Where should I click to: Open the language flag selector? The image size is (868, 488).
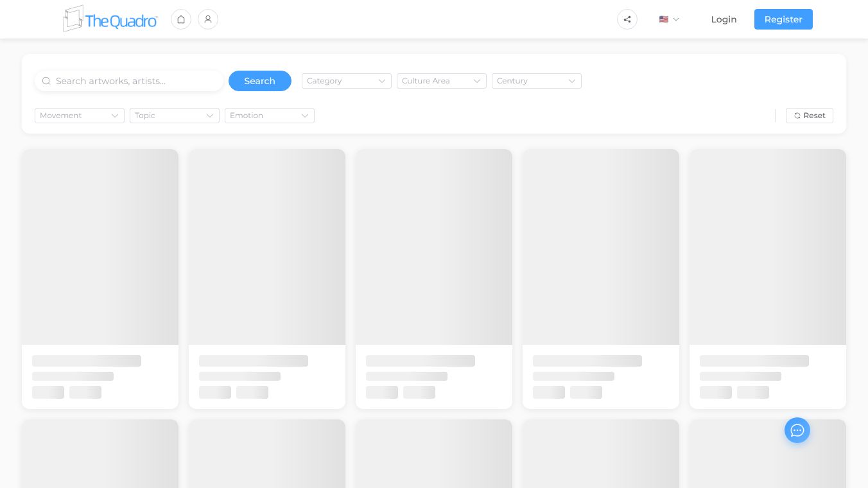tap(669, 19)
